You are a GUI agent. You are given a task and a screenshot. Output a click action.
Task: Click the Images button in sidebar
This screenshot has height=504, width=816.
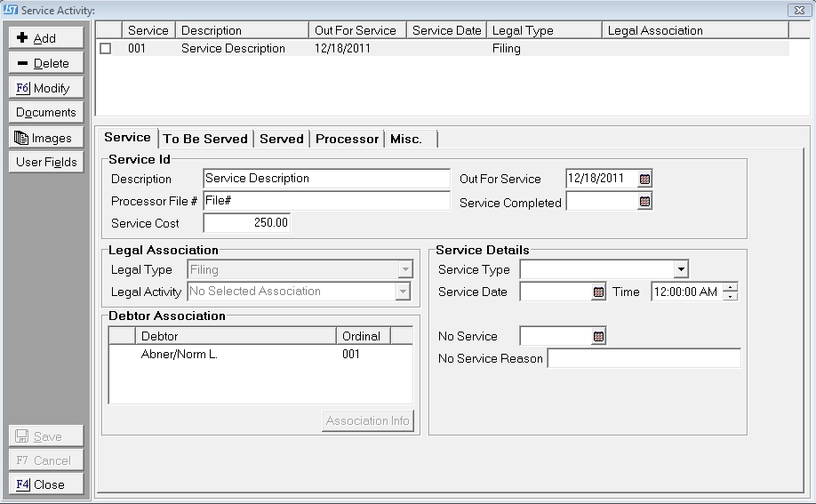point(46,138)
